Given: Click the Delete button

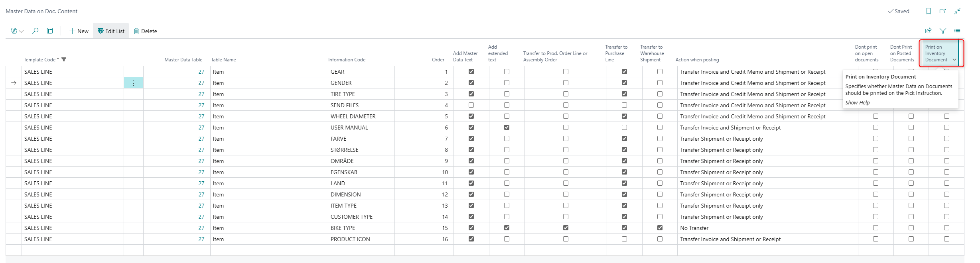Looking at the screenshot, I should coord(145,31).
